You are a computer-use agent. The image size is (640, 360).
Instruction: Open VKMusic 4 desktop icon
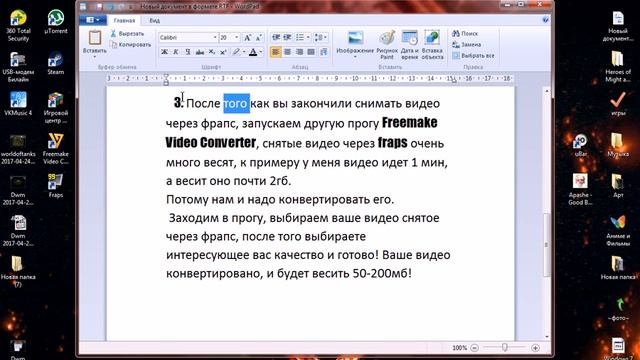(18, 104)
